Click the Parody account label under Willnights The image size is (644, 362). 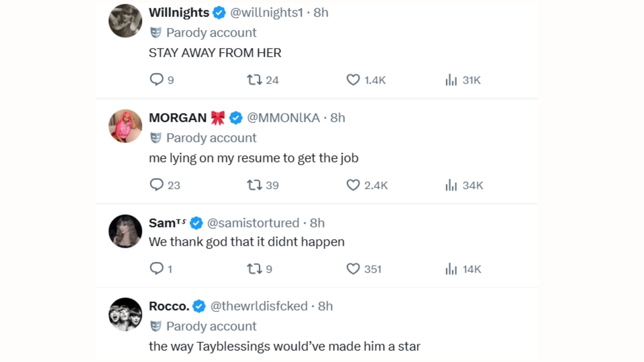211,33
